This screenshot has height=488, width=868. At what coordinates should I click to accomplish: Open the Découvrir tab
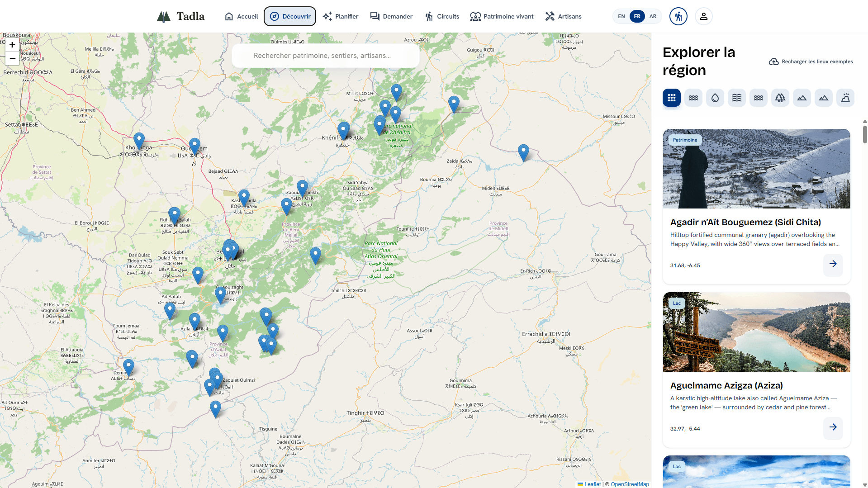[290, 16]
